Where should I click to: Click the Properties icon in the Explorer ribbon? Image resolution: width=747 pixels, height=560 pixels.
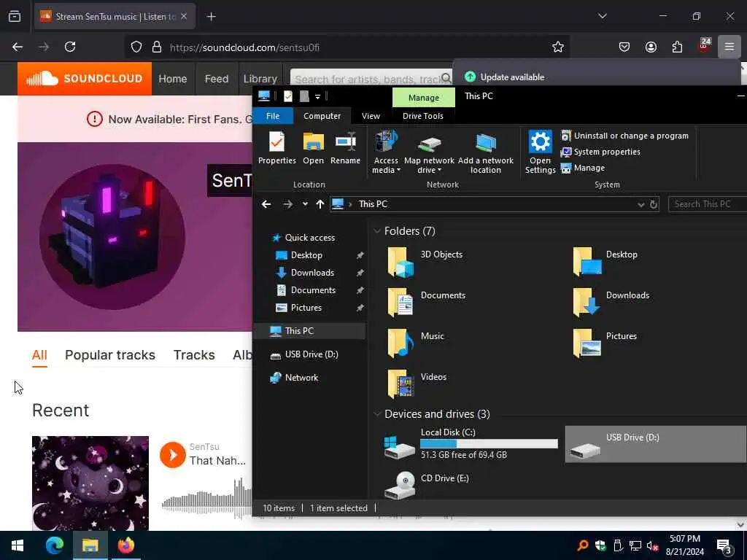click(276, 148)
